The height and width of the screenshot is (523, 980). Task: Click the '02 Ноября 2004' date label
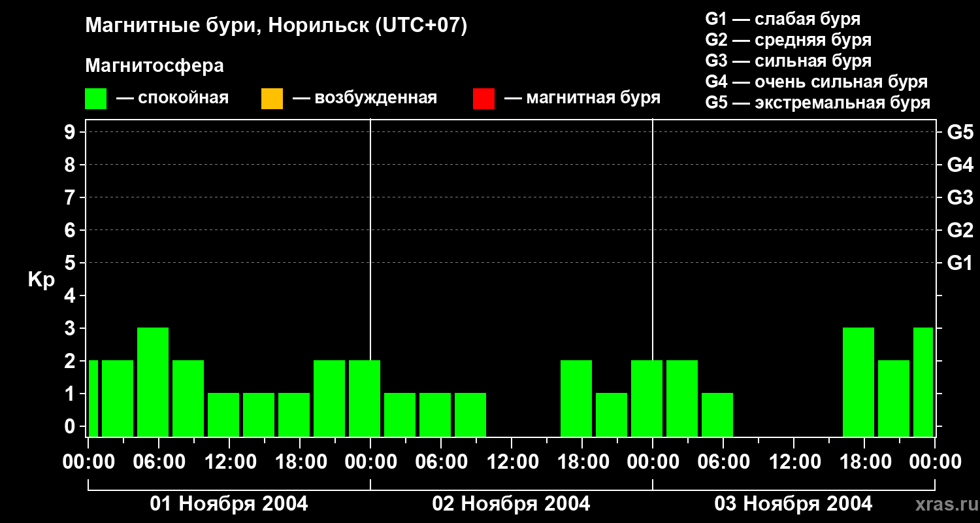point(511,504)
